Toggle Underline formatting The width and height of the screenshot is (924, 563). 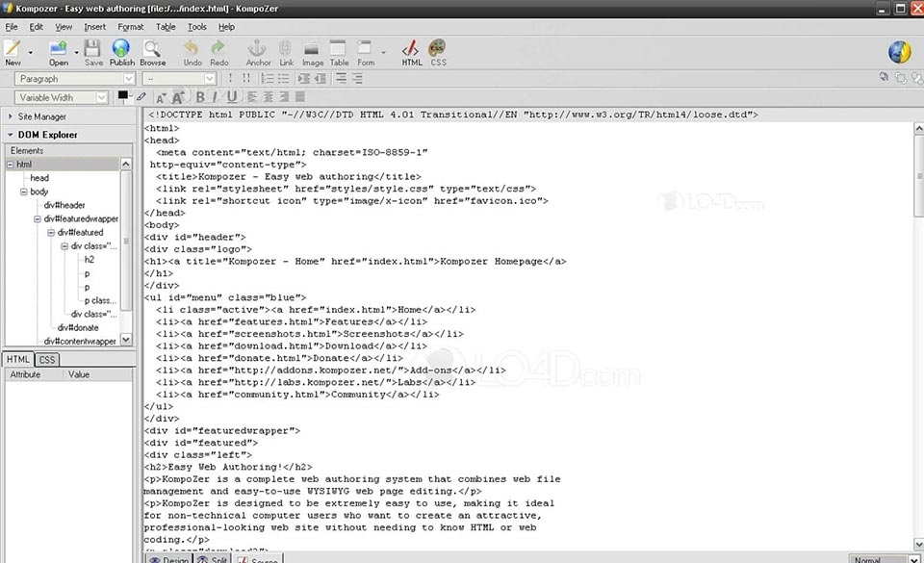232,97
